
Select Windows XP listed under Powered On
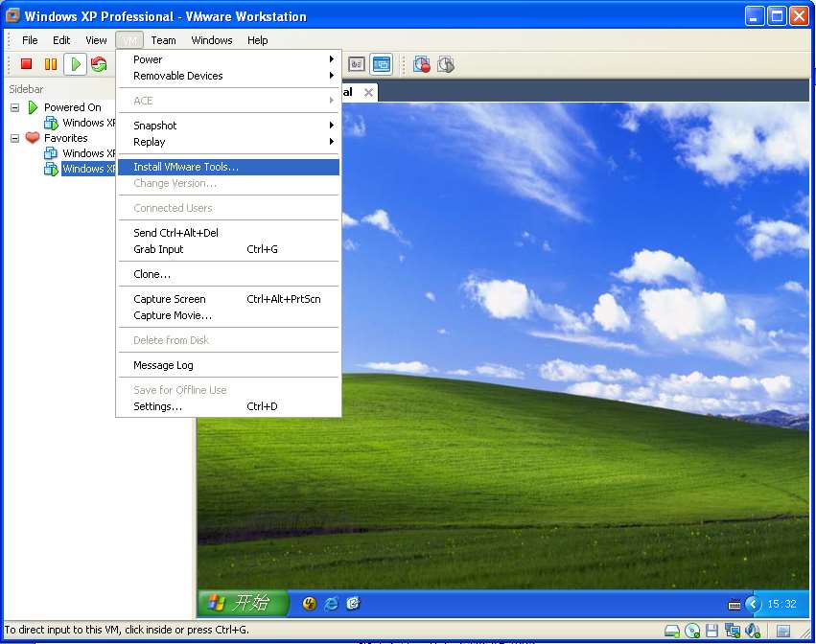click(x=88, y=123)
